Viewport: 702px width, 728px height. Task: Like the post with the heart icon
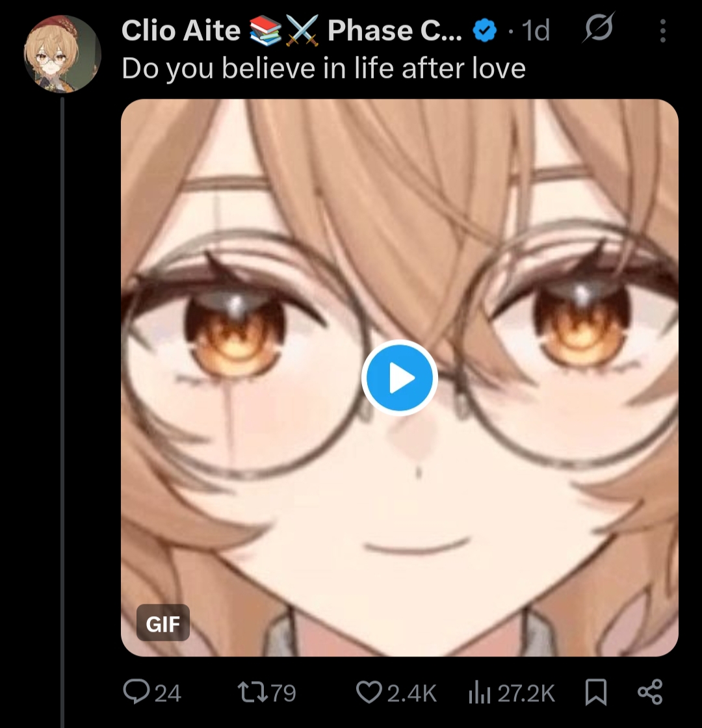coord(369,692)
